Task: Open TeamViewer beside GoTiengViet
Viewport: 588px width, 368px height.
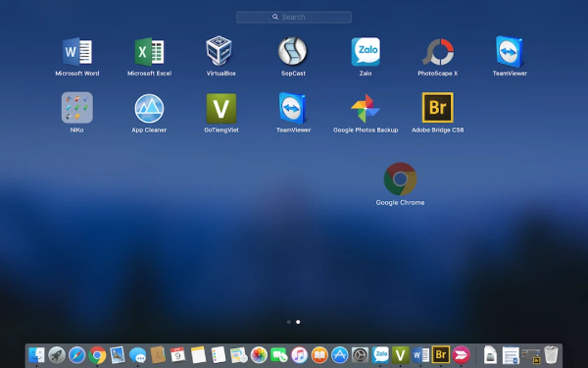Action: point(293,108)
